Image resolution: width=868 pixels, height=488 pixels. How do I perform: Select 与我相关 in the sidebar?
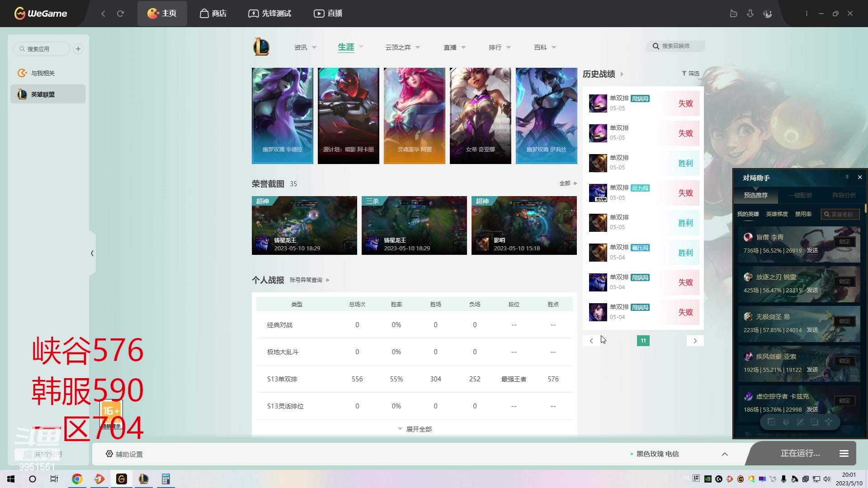[48, 73]
